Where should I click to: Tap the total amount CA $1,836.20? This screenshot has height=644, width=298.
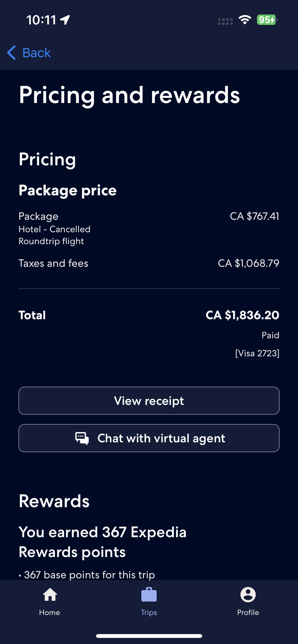242,315
